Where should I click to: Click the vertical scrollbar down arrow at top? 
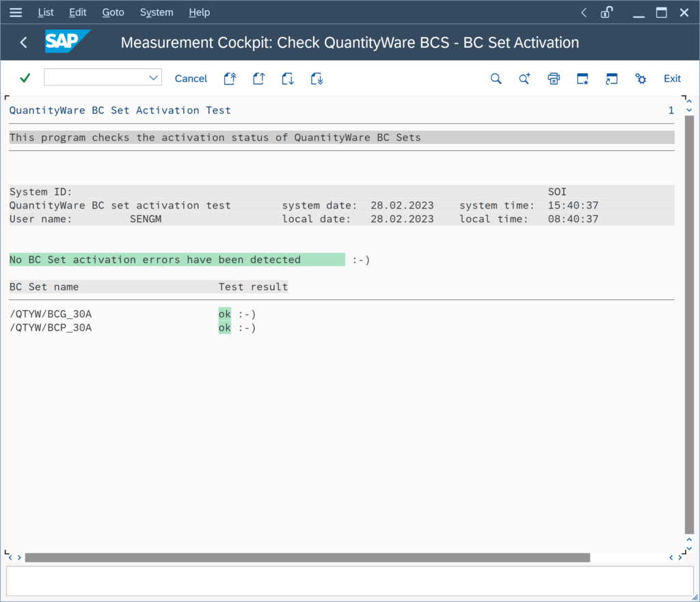(x=689, y=110)
